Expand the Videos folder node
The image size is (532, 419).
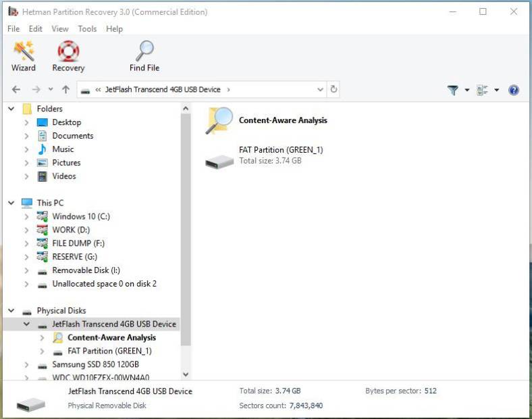click(x=26, y=176)
